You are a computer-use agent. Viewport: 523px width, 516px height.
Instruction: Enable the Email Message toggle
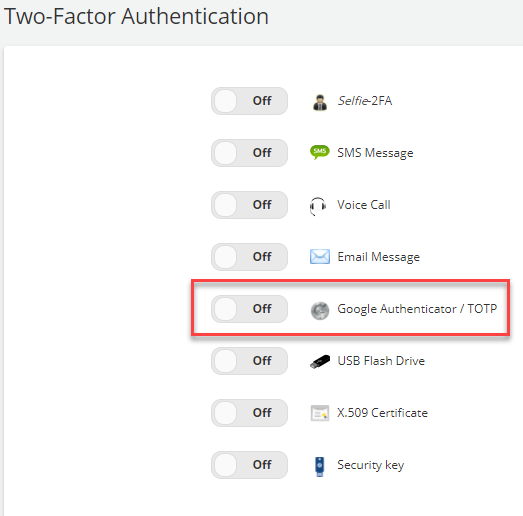coord(249,257)
